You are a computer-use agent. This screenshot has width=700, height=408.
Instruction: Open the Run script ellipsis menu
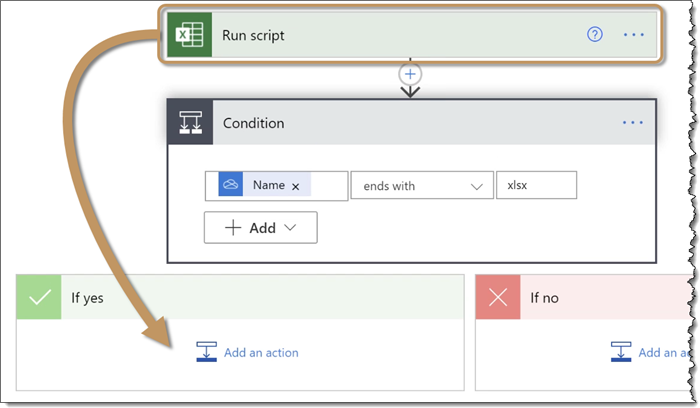(633, 35)
